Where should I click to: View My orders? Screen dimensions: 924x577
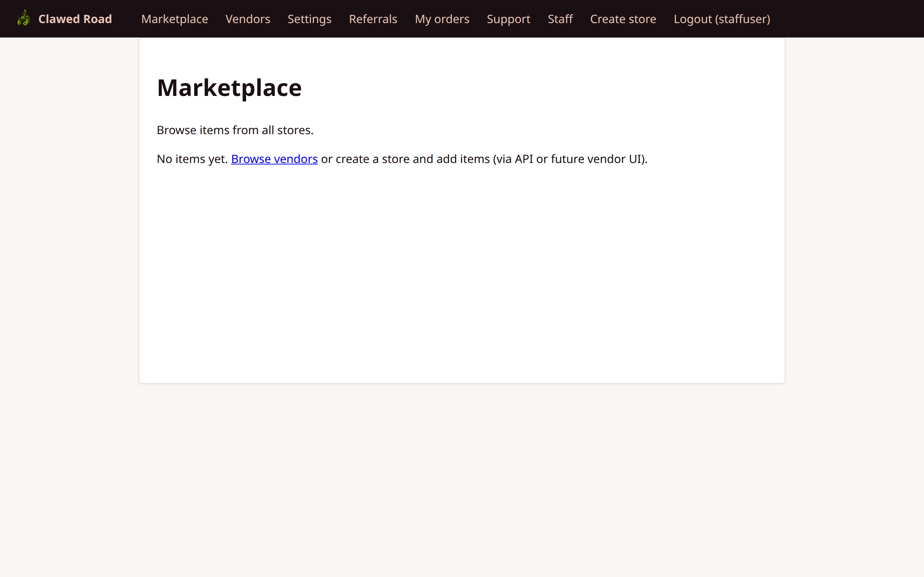click(x=442, y=18)
